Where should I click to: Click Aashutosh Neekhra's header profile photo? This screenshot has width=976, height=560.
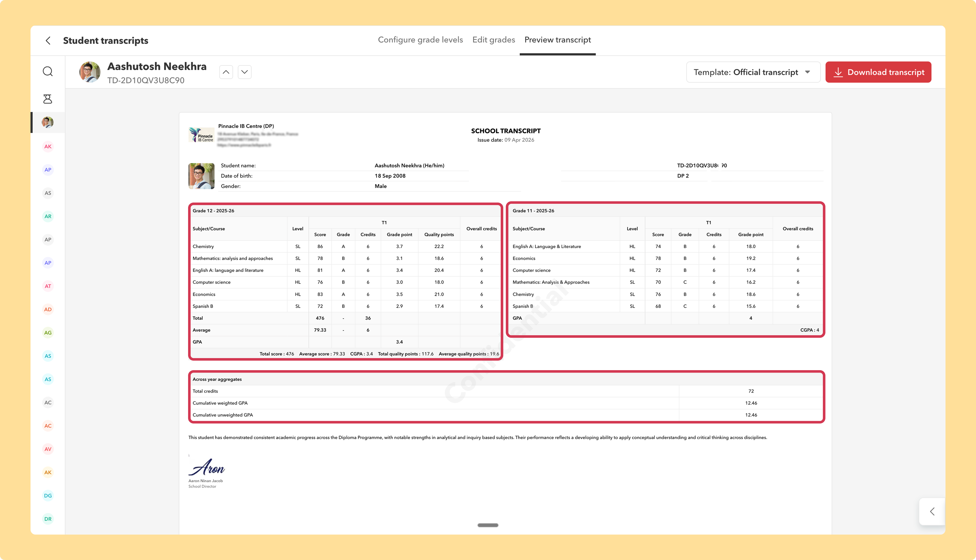coord(90,72)
